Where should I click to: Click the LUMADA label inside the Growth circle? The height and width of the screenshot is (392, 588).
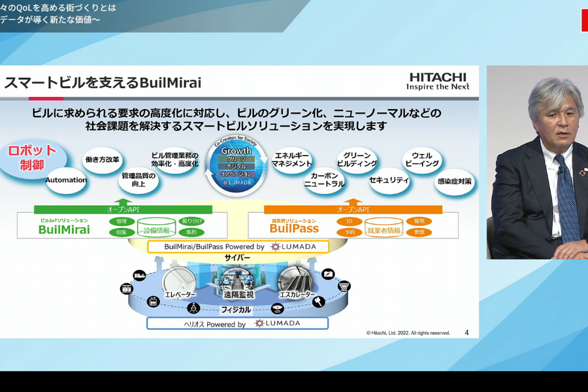point(237,183)
